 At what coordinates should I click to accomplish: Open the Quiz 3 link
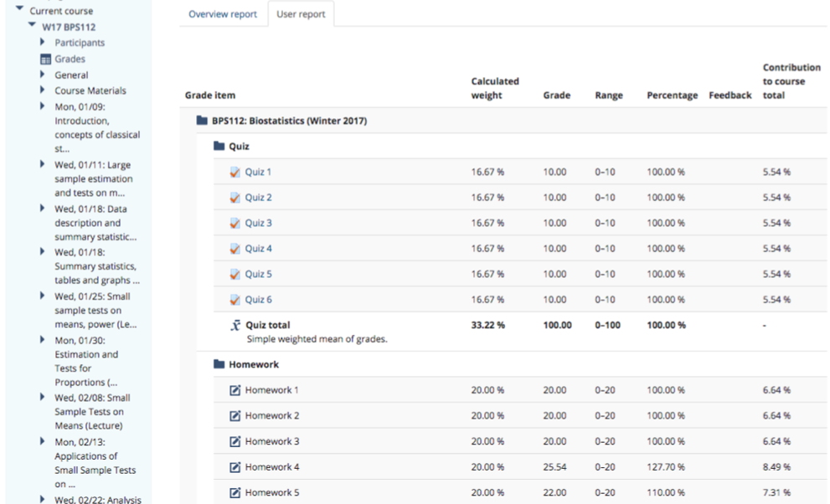(x=258, y=224)
